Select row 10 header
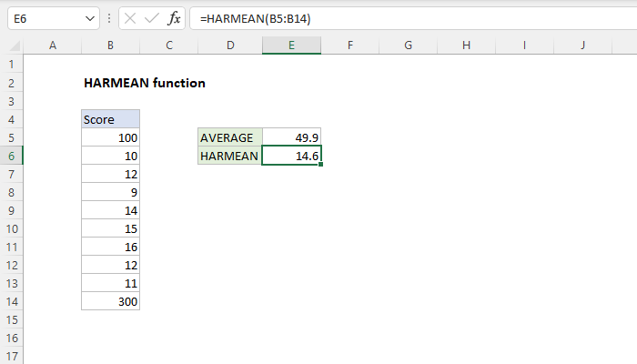Screen dimensions: 637x364 pos(11,228)
